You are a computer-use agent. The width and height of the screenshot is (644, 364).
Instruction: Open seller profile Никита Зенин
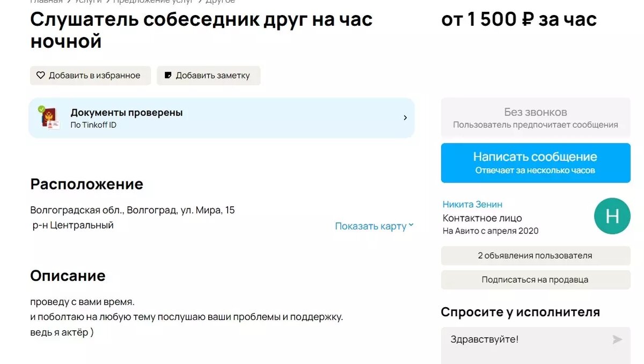coord(473,204)
